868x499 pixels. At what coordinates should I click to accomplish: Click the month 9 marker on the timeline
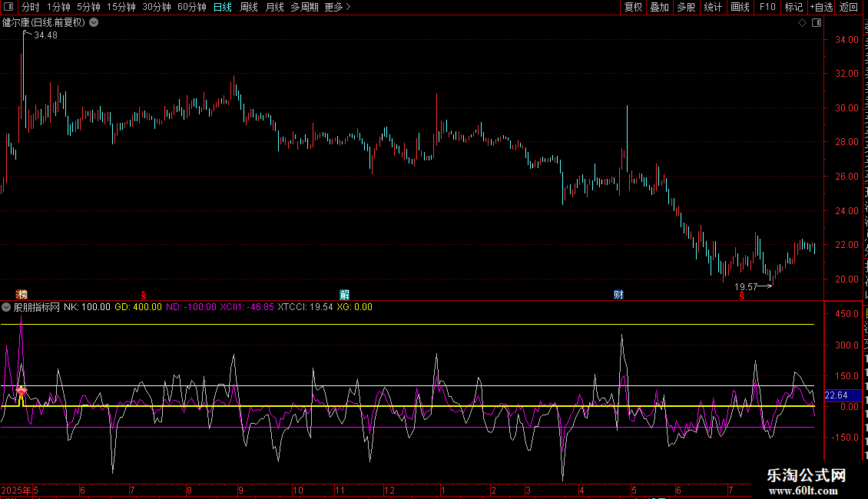click(240, 490)
